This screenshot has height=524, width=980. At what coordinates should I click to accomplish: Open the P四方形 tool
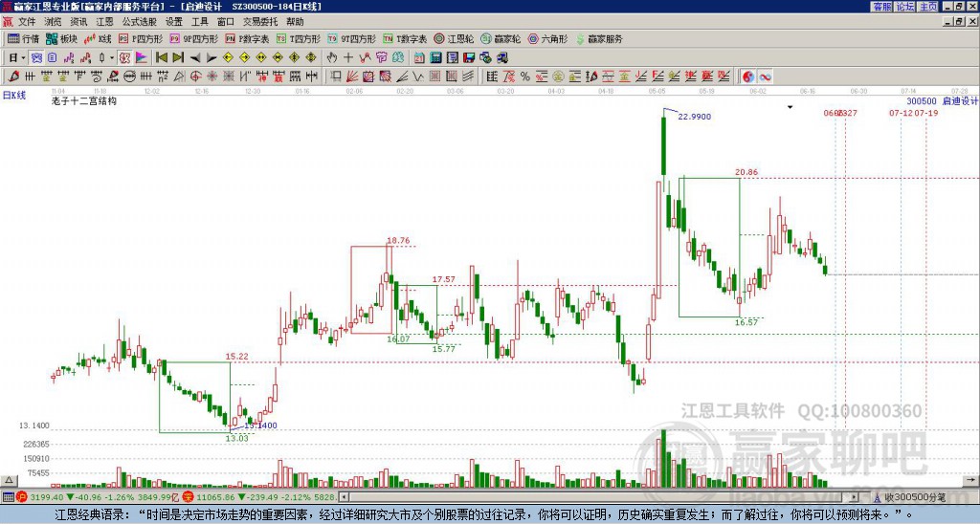tap(141, 38)
